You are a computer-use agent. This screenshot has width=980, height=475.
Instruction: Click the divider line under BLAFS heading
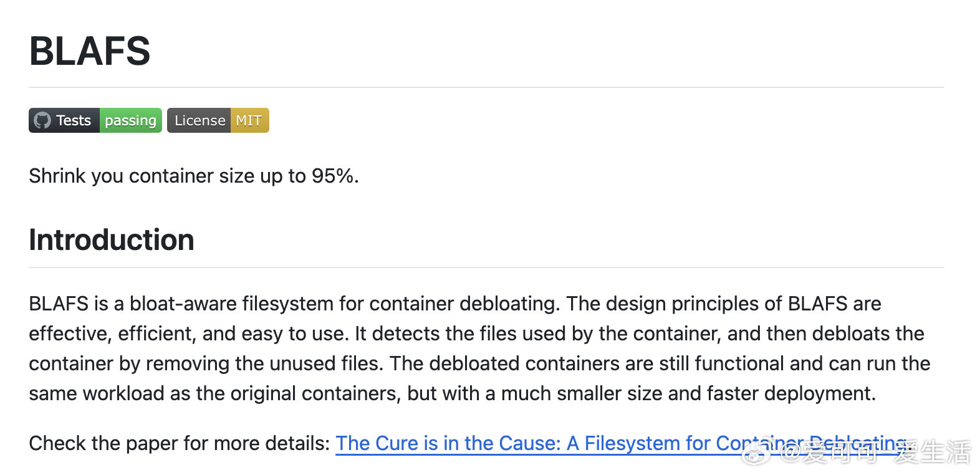486,87
